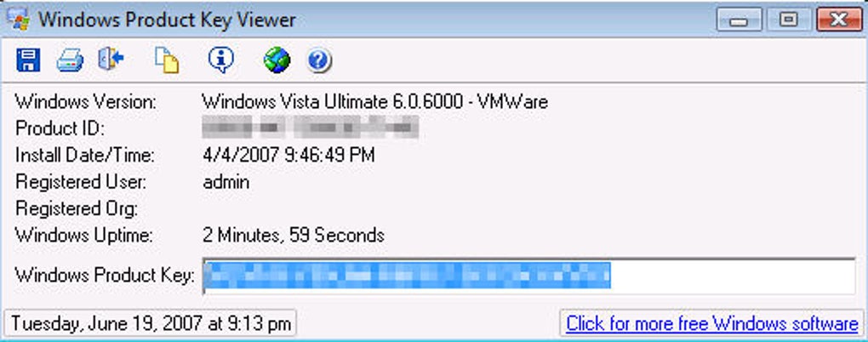The image size is (868, 342).
Task: Minimize the Windows Product Key Viewer window
Action: point(739,20)
